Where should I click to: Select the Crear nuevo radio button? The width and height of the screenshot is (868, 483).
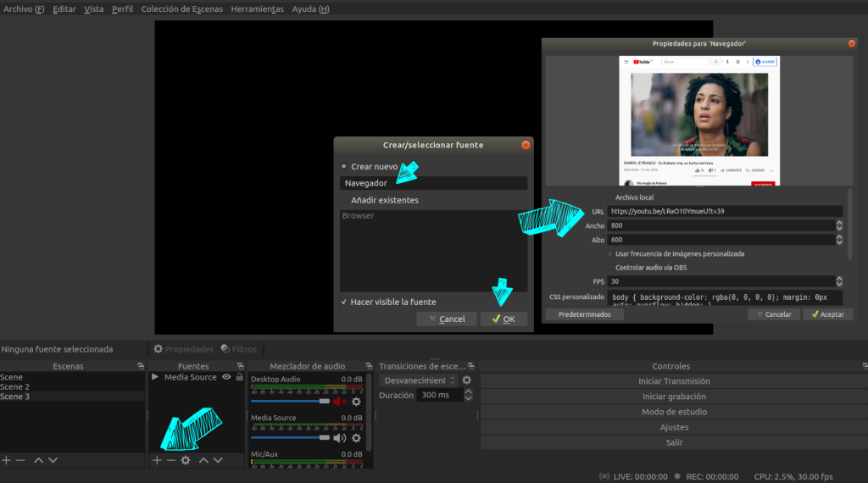(x=344, y=166)
